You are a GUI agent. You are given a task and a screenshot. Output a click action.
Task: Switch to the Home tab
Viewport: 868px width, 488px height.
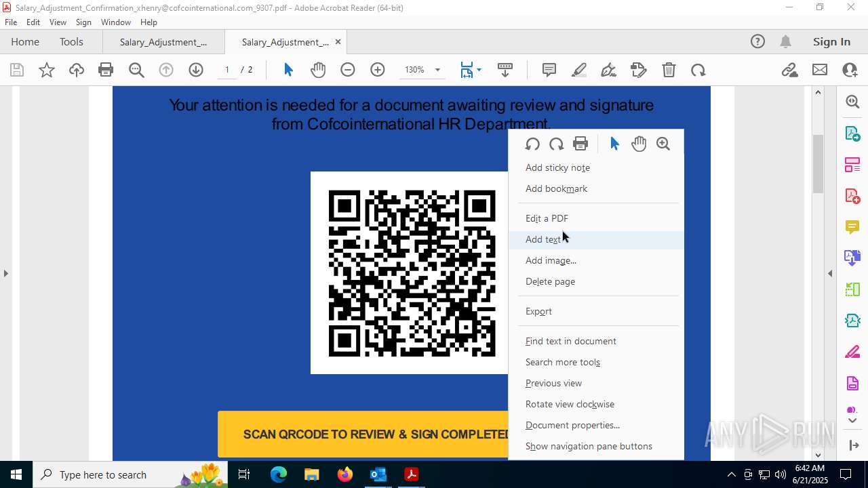25,41
